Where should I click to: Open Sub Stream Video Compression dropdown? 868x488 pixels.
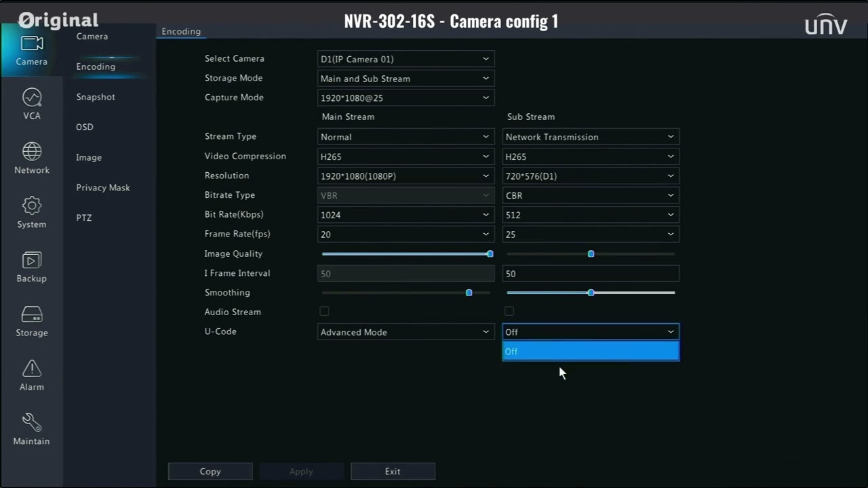591,157
